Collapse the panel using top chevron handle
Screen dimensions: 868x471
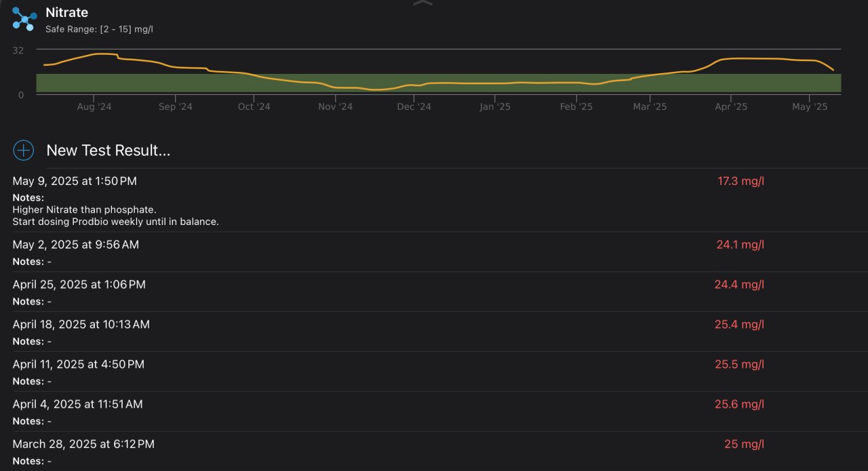point(422,4)
